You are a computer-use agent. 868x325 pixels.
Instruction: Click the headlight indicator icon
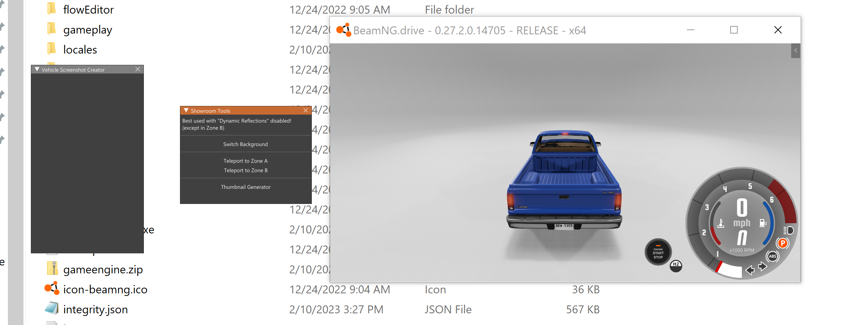(x=789, y=230)
